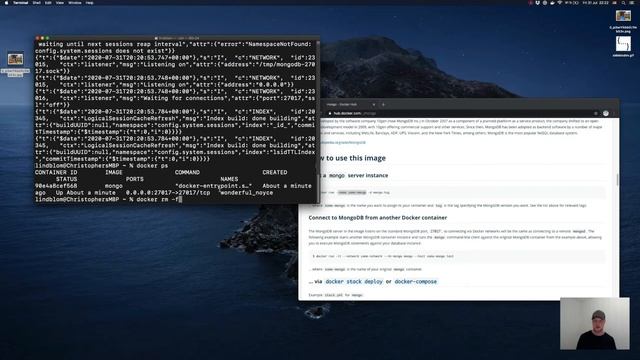
Task: Click the CONTAINER ID column header
Action: 56,172
